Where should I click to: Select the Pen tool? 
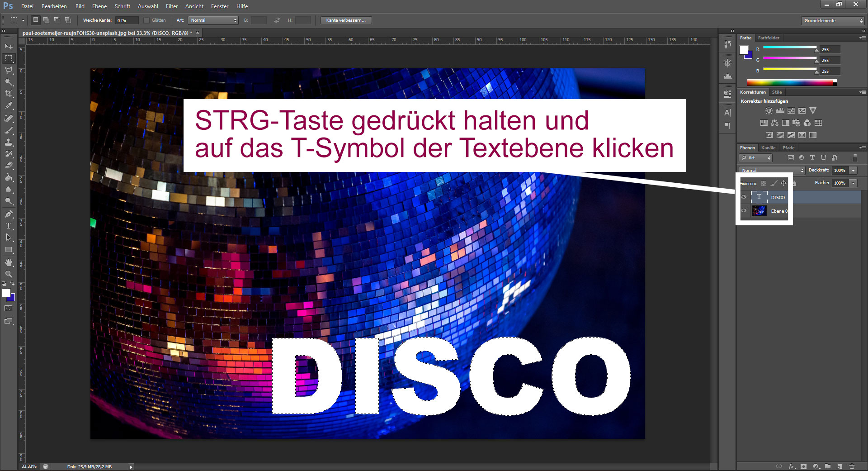pos(9,214)
